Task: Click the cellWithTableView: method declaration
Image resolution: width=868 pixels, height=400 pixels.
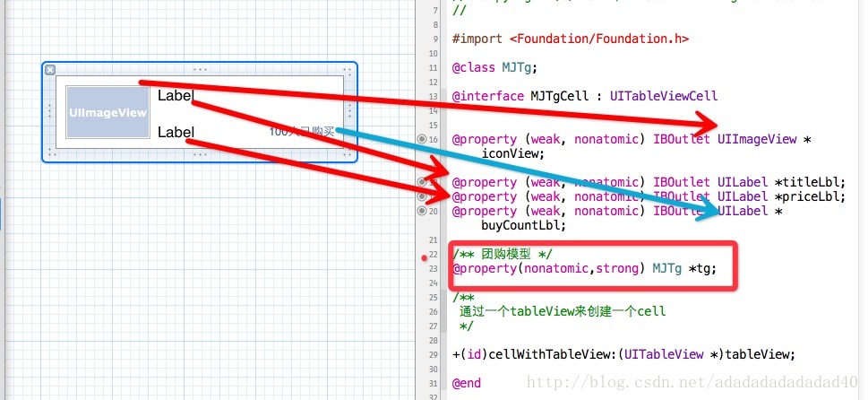Action: (x=623, y=354)
